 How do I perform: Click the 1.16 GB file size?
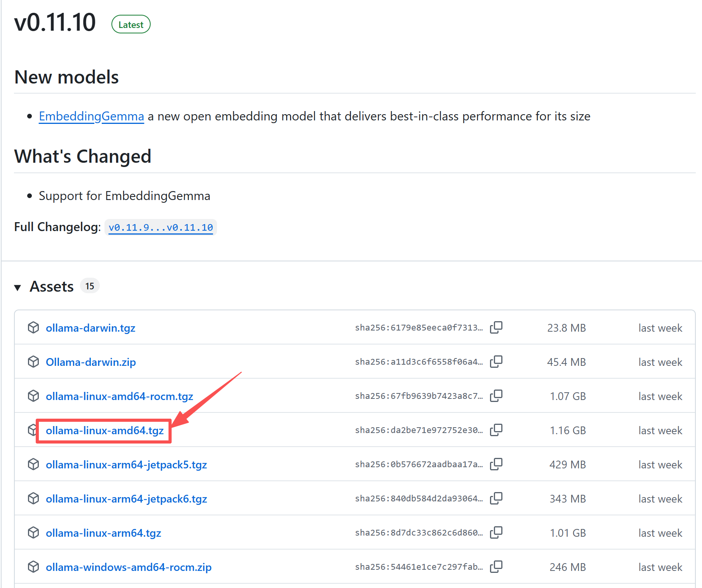[568, 430]
